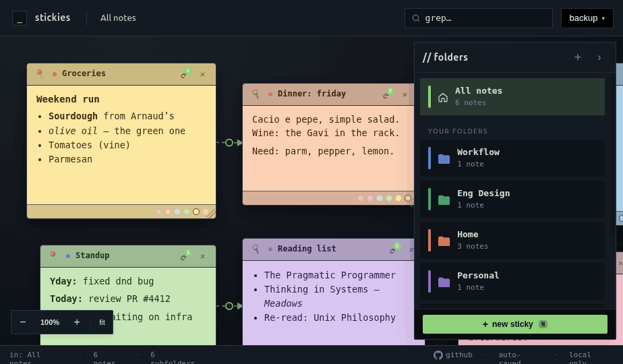The image size is (623, 364).
Task: Open the link icon on Reading list note
Action: [392, 250]
